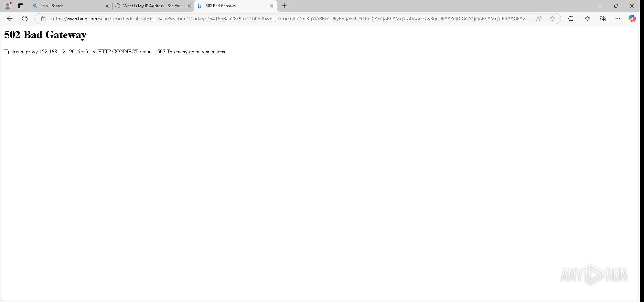Open the Favorites list icon
The image size is (644, 302).
coord(588,19)
